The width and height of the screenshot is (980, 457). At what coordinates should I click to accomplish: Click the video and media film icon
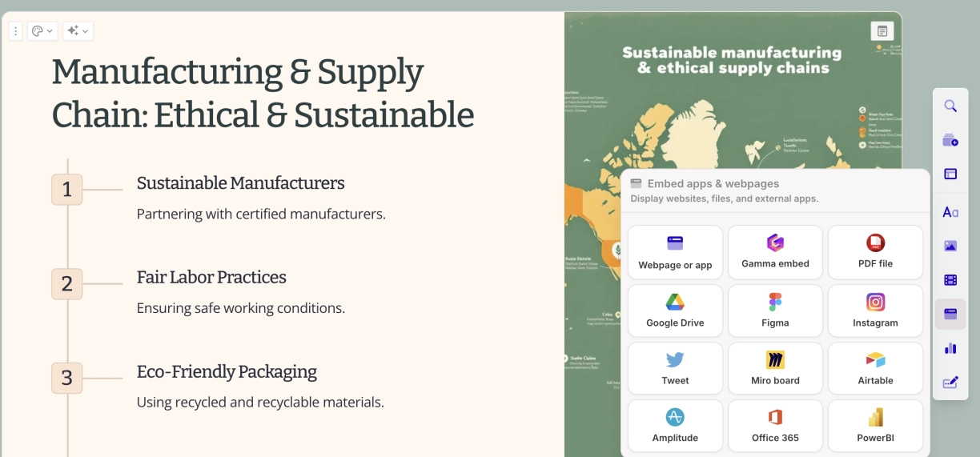coord(950,280)
